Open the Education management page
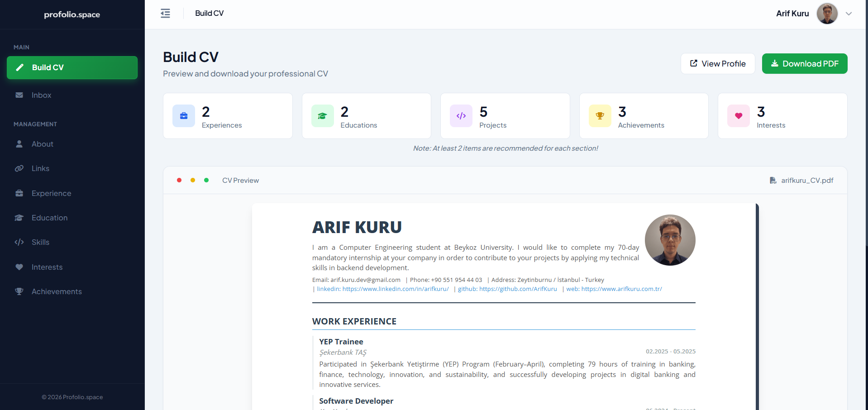Screen dimensions: 868x410 click(72, 218)
